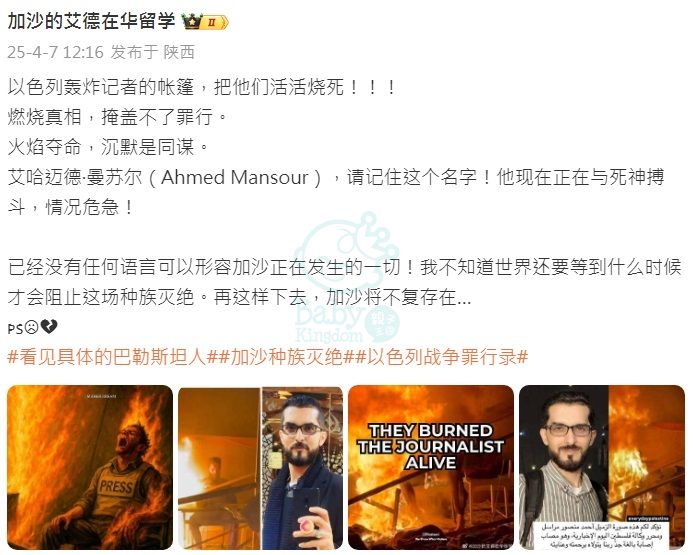The height and width of the screenshot is (555, 693).
Task: Open the first thumbnail with PRESS vest illustration
Action: [90, 468]
